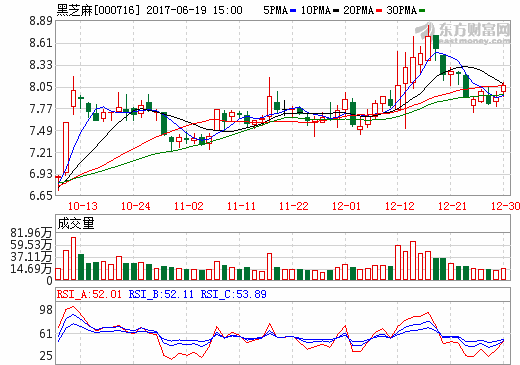Click the timestamp 2017-06-19 15:00
The image size is (520, 365).
point(194,10)
